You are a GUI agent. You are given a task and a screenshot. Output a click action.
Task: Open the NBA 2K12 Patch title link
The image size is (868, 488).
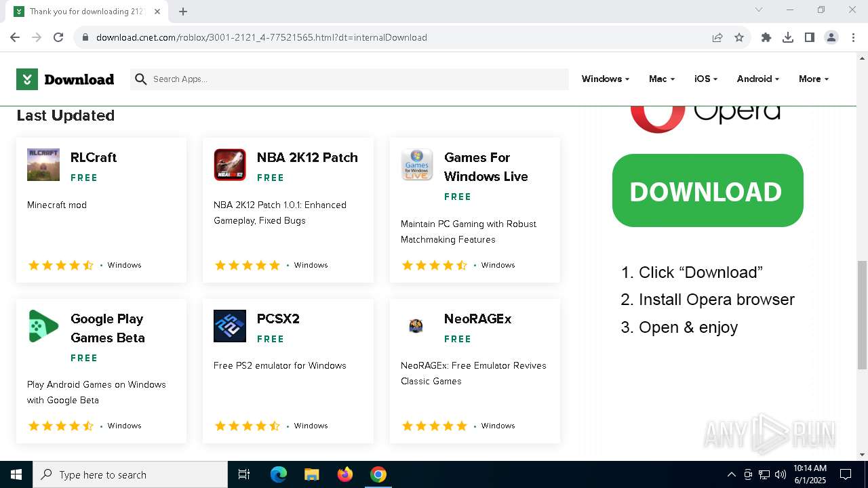[x=307, y=157]
